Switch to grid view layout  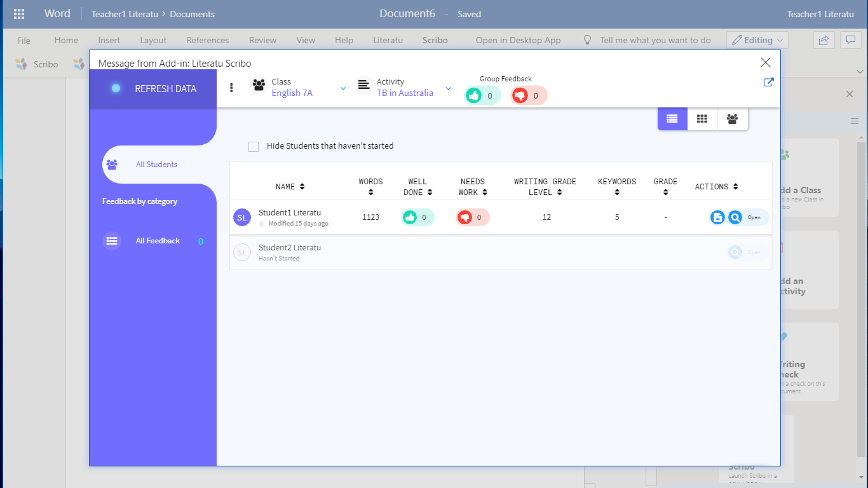coord(702,119)
